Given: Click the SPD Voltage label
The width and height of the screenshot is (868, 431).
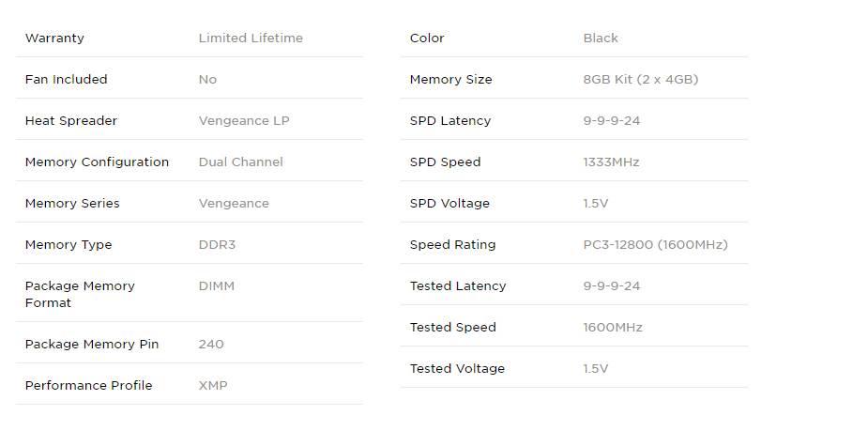Looking at the screenshot, I should (449, 204).
